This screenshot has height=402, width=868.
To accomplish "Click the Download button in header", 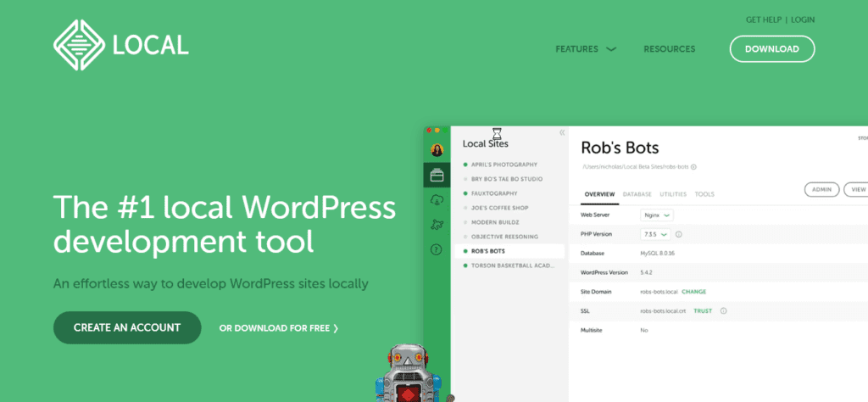I will pyautogui.click(x=772, y=48).
